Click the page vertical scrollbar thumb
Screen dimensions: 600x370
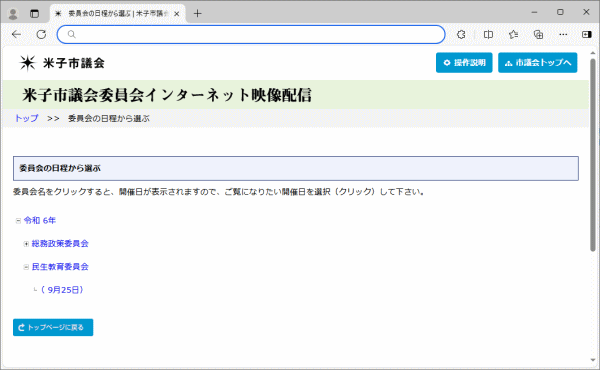pos(593,155)
